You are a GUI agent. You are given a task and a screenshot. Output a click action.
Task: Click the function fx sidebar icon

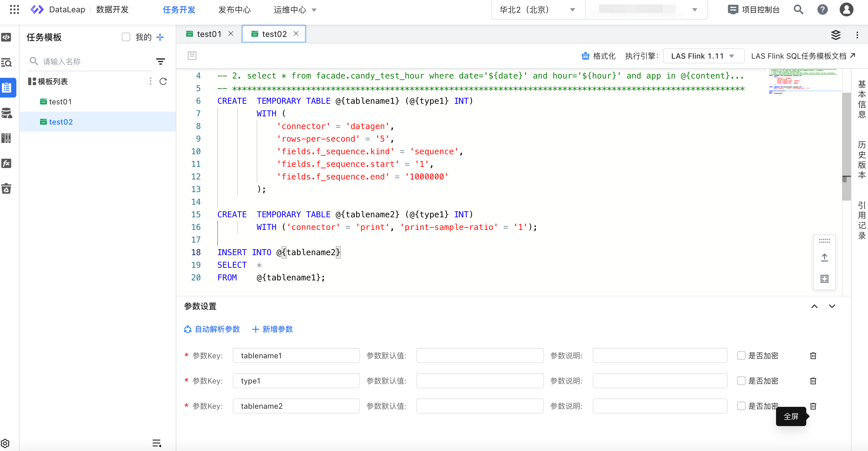[6, 163]
